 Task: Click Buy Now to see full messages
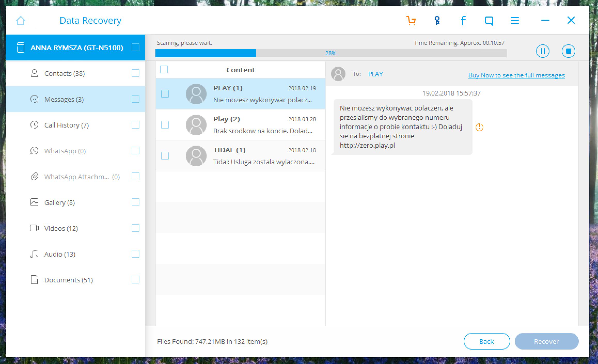(x=517, y=75)
